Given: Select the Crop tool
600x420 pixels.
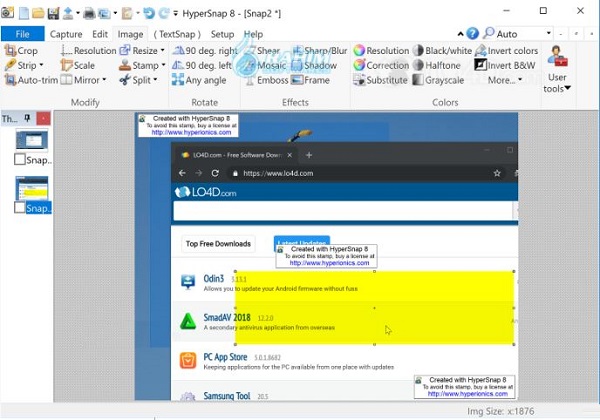Looking at the screenshot, I should 21,50.
